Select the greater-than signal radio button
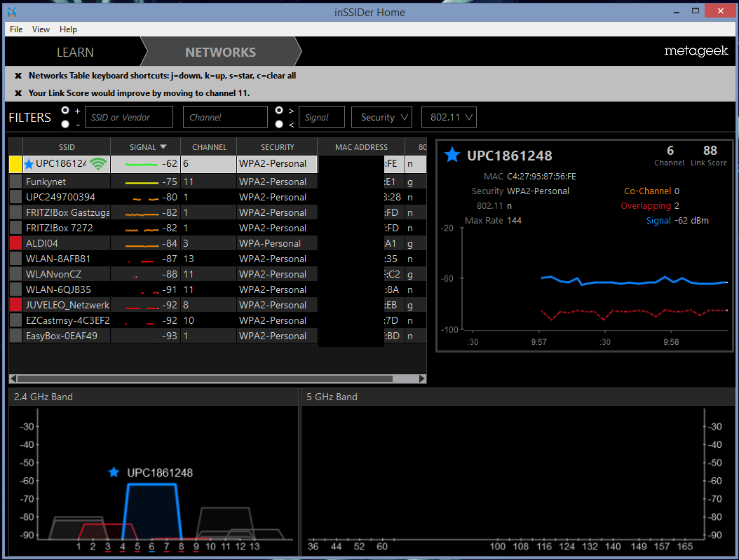The image size is (739, 560). 279,110
